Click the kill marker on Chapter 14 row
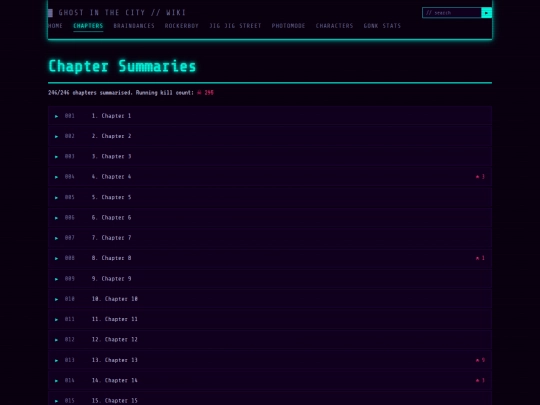Image resolution: width=540 pixels, height=405 pixels. (480, 380)
